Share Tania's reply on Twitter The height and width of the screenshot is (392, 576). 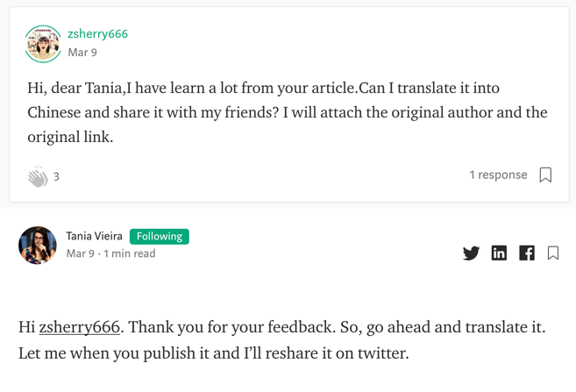(471, 253)
